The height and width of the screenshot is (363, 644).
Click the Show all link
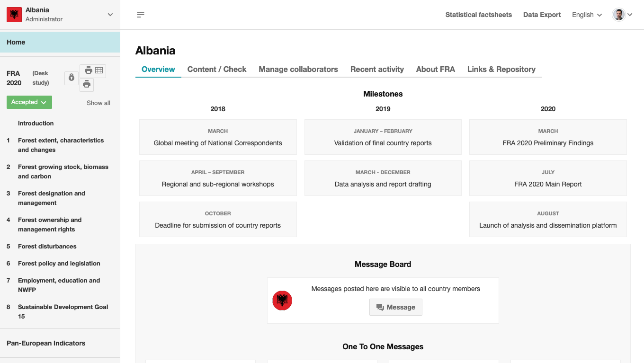pos(98,103)
